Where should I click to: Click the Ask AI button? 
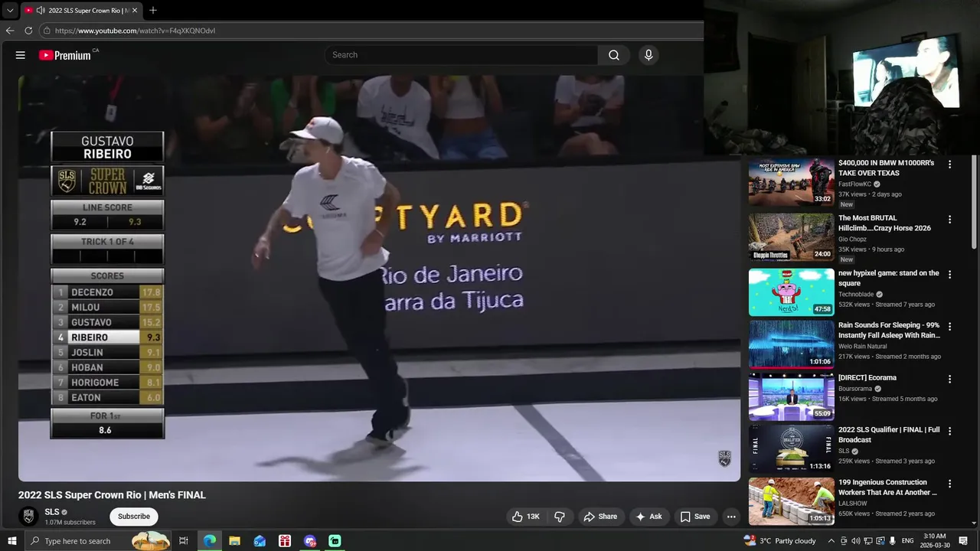(648, 517)
